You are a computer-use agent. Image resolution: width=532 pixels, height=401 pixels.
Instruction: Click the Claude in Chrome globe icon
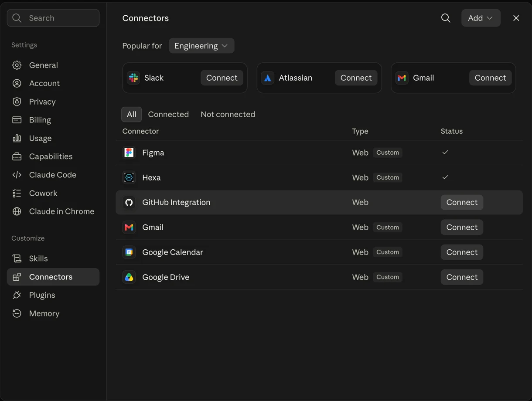[17, 211]
